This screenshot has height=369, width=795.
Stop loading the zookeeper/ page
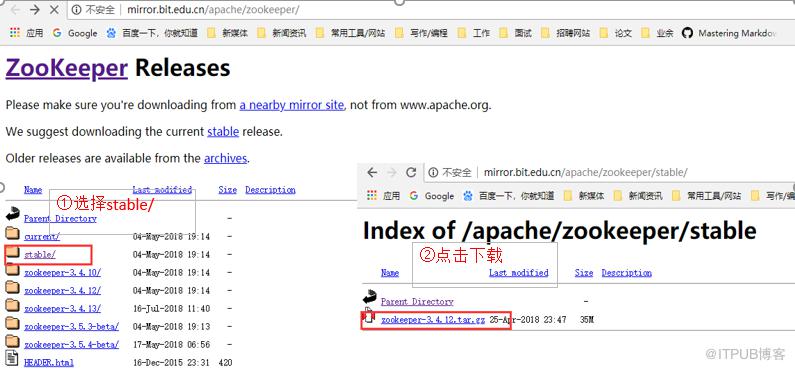click(x=54, y=10)
